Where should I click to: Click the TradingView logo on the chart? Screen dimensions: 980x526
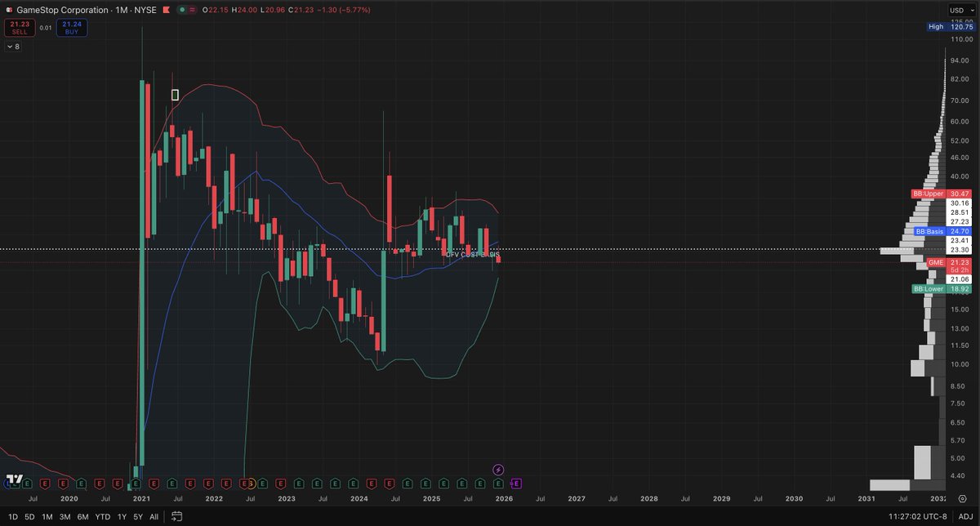point(13,479)
